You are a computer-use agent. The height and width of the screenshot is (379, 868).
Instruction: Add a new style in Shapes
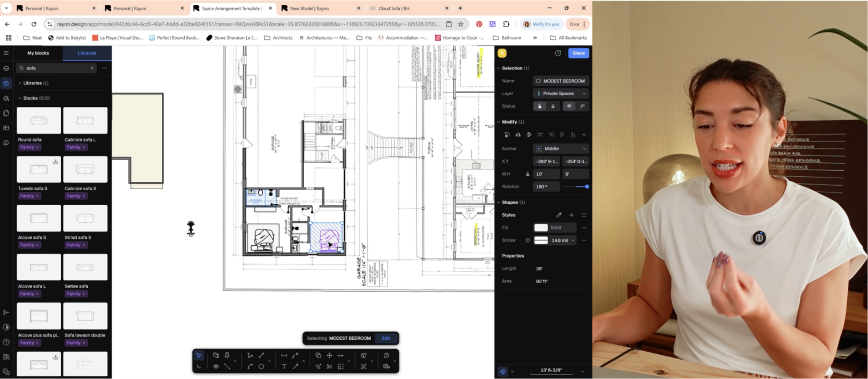(571, 215)
